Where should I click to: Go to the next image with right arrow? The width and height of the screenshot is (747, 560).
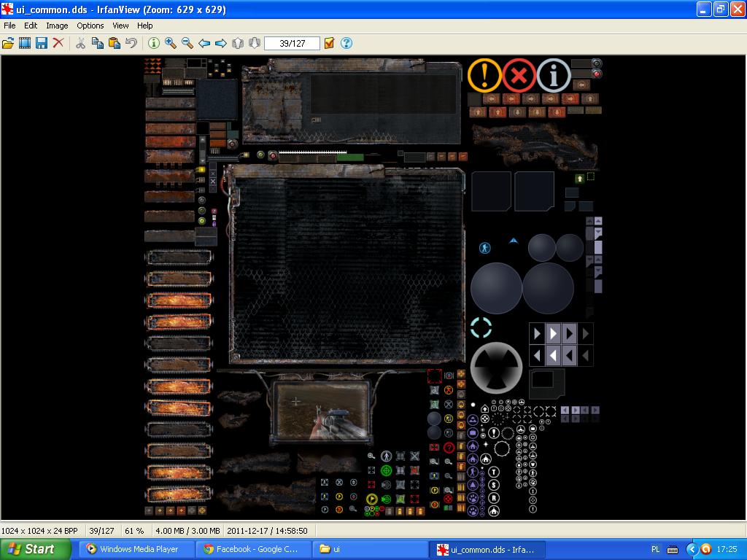tap(221, 43)
